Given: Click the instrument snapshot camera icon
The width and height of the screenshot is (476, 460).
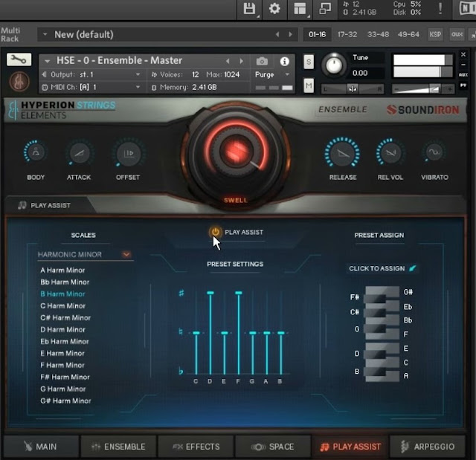Looking at the screenshot, I should pos(262,62).
